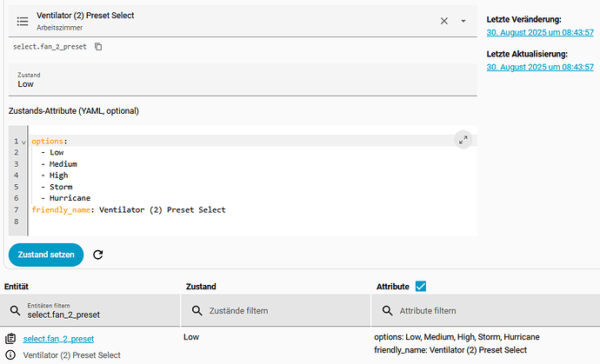The image size is (600, 364).
Task: Click clipboard icon in the table row
Action: coord(10,338)
